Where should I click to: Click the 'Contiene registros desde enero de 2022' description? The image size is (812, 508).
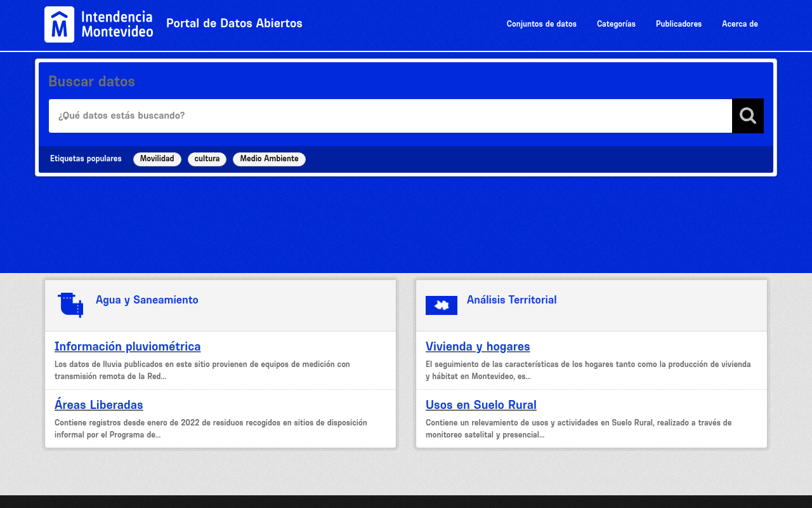tap(211, 429)
